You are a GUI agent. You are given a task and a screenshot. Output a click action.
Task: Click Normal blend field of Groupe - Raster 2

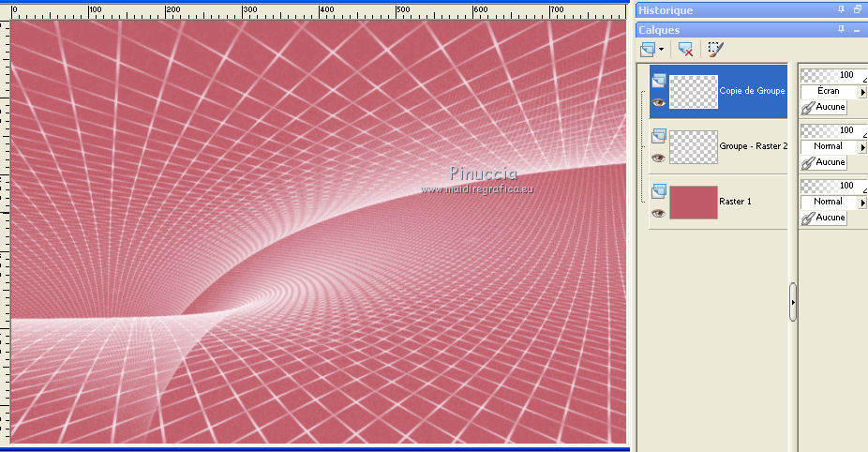point(829,147)
